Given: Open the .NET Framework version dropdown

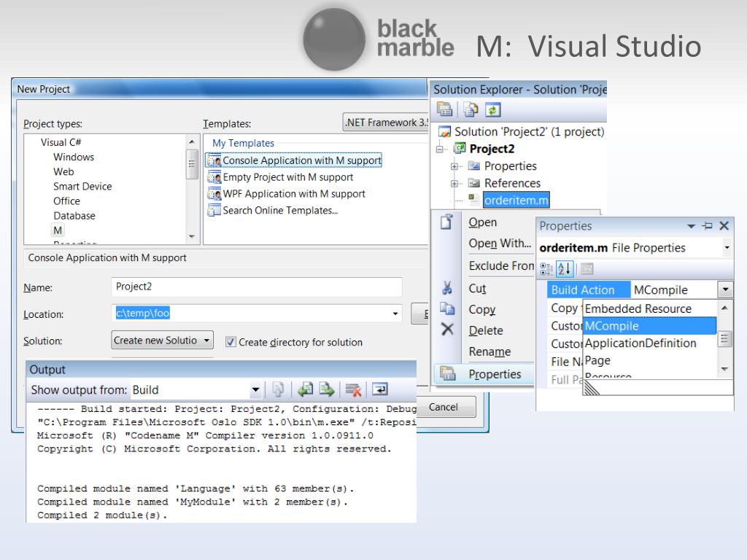Looking at the screenshot, I should point(385,122).
